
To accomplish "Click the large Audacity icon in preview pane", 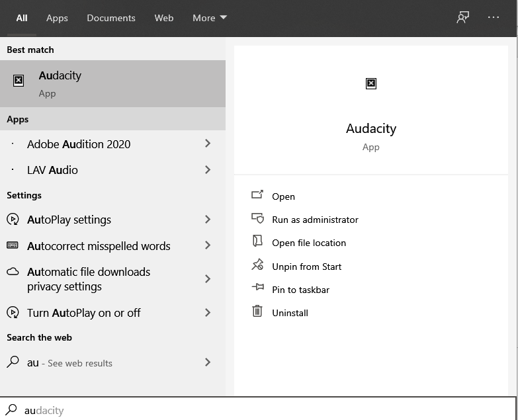I will tap(371, 83).
